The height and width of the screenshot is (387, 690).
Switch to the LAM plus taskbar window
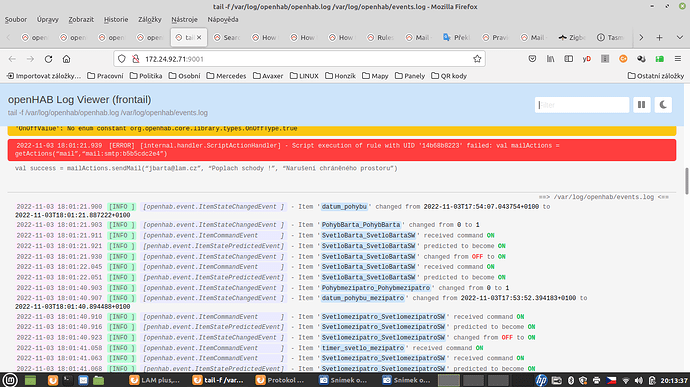[x=155, y=380]
